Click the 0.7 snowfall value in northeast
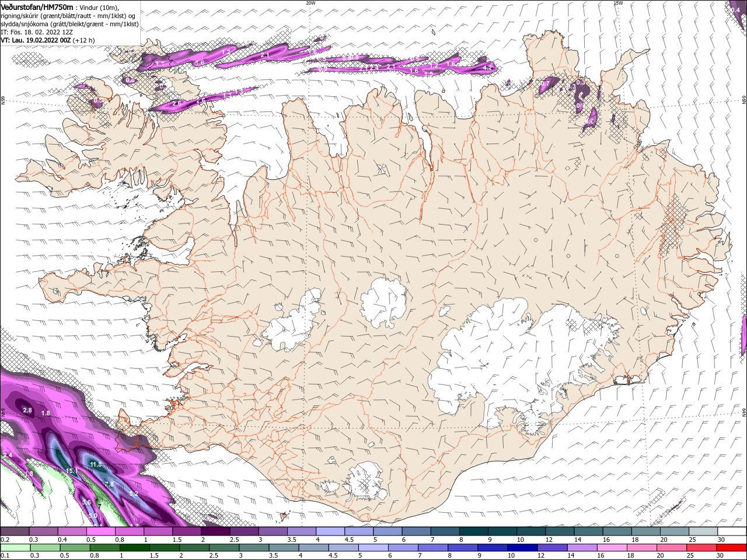The height and width of the screenshot is (560, 747). click(x=544, y=85)
